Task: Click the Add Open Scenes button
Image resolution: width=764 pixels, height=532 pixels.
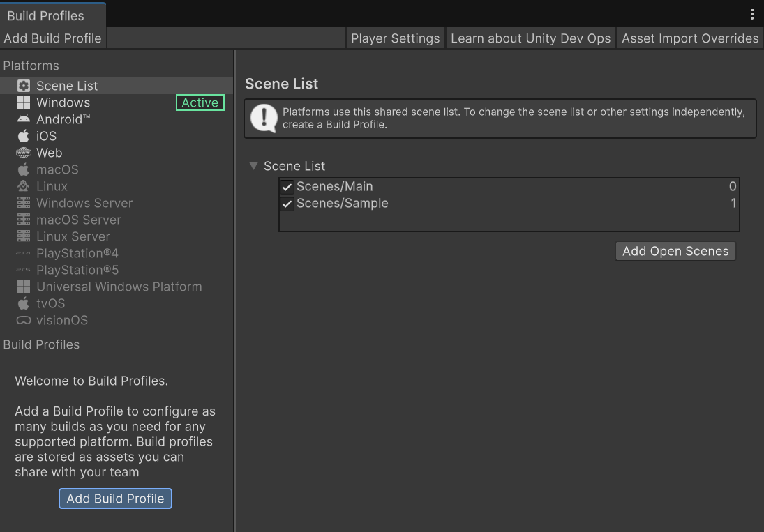Action: pyautogui.click(x=675, y=251)
